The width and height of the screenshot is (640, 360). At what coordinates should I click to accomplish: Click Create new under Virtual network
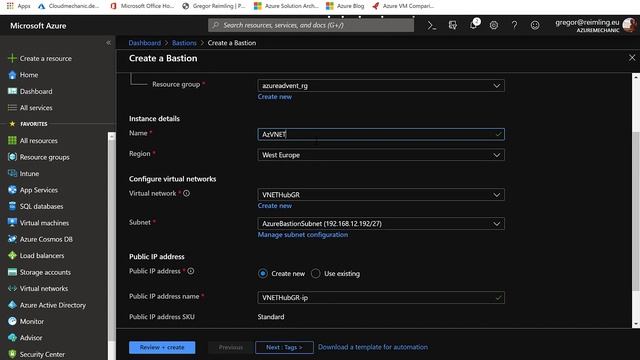[x=275, y=206]
